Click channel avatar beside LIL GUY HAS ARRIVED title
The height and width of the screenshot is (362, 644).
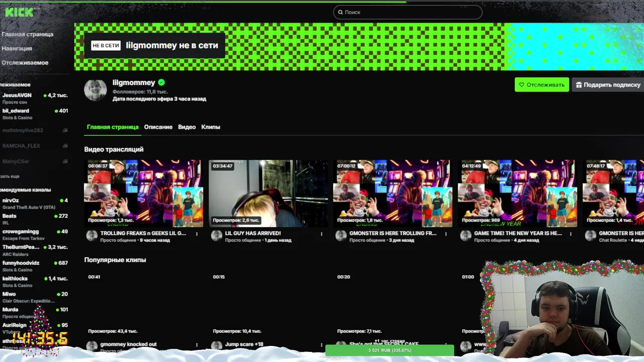click(x=216, y=236)
